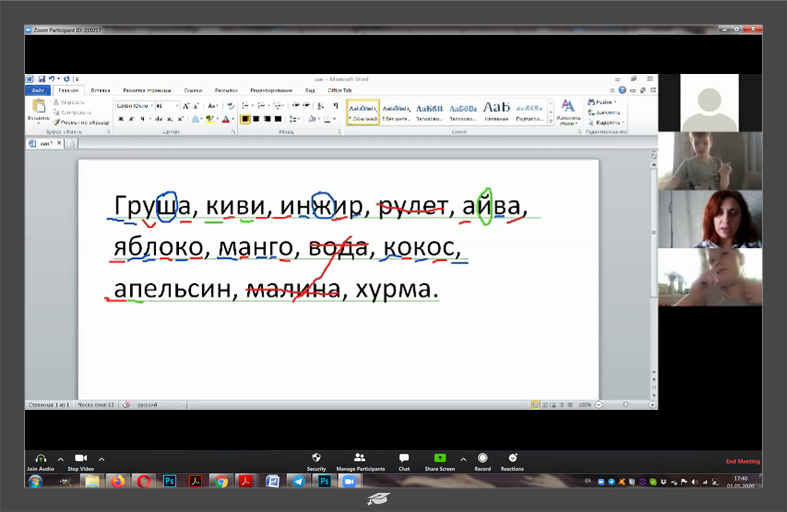Toggle bold formatting
The width and height of the screenshot is (787, 512).
(121, 119)
